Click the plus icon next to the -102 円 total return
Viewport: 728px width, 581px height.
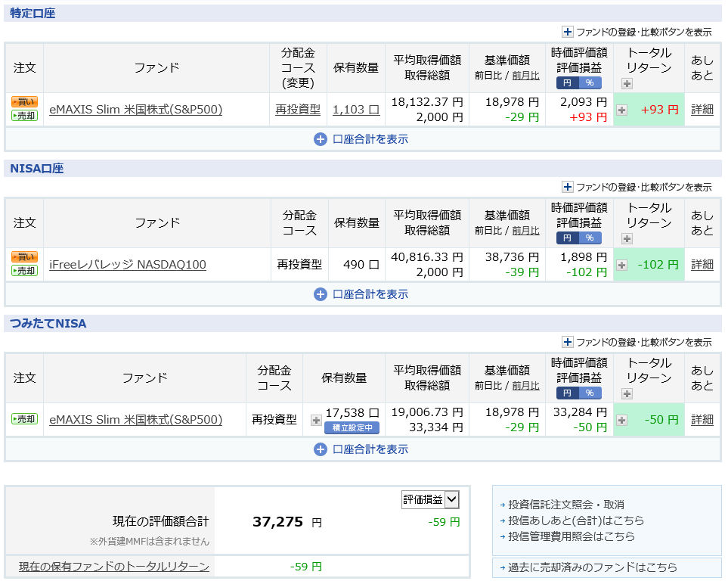coord(621,266)
